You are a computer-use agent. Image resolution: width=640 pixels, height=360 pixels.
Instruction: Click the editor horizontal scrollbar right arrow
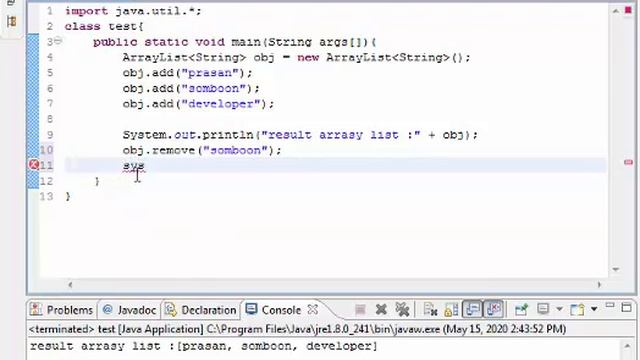click(x=600, y=284)
